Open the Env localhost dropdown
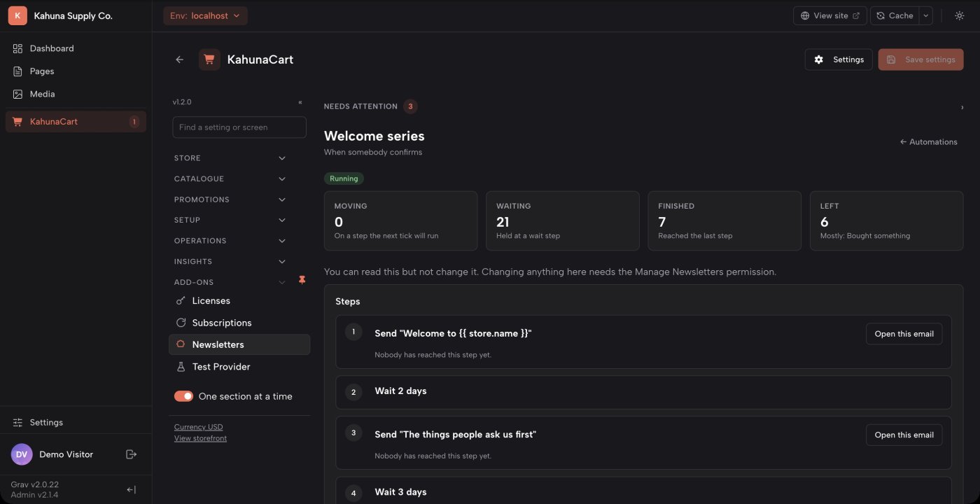This screenshot has width=980, height=504. tap(205, 15)
